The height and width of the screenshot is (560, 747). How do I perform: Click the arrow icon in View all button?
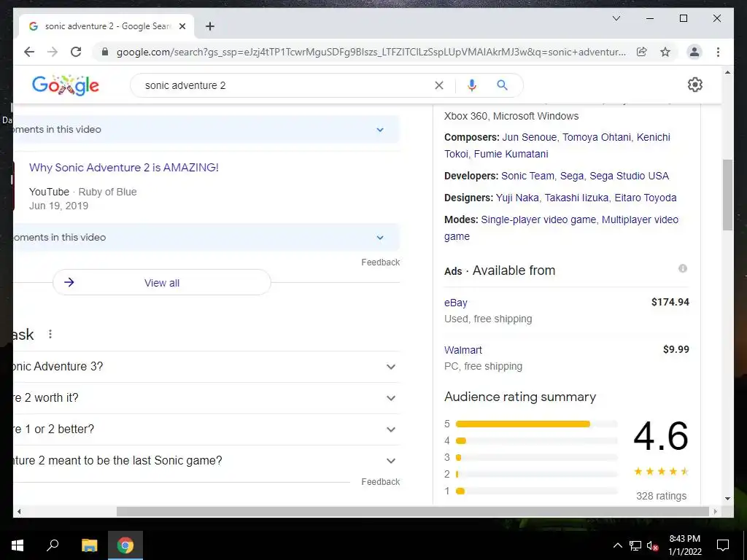(x=69, y=282)
